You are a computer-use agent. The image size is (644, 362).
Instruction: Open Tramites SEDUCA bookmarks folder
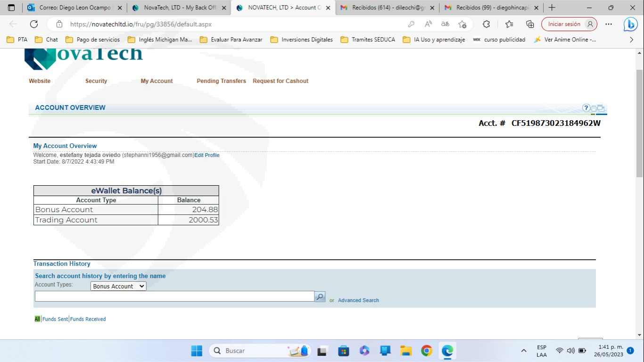click(368, 40)
